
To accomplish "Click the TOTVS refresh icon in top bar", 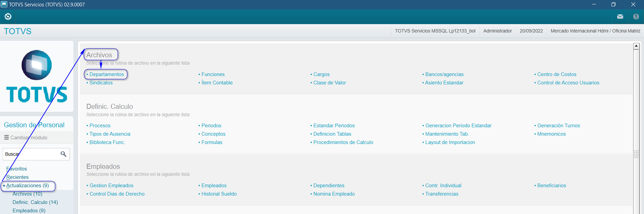I will pyautogui.click(x=8, y=16).
